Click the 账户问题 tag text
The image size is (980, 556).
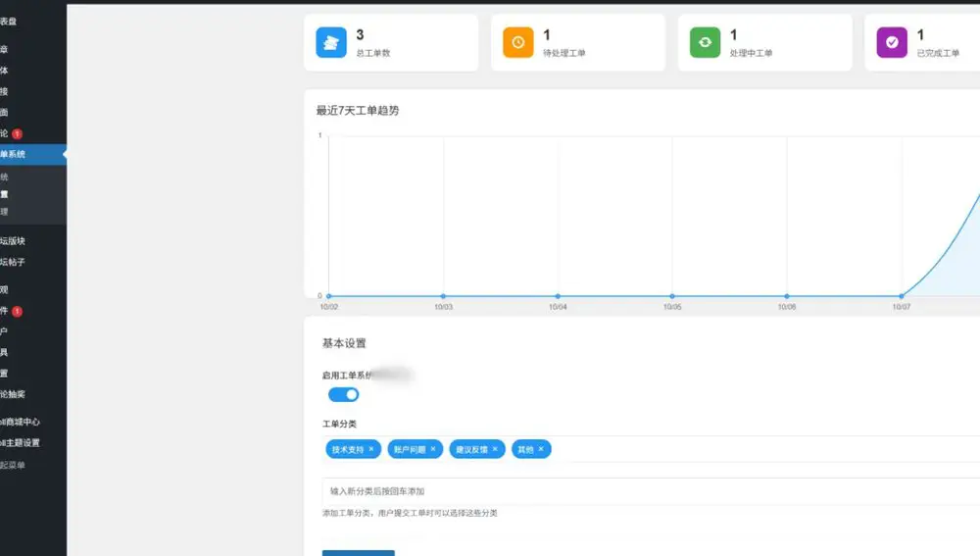click(410, 450)
